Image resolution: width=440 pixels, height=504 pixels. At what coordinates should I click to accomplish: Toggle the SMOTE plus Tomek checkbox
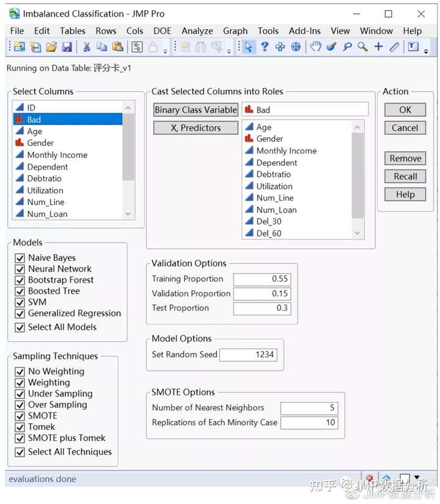coord(20,438)
